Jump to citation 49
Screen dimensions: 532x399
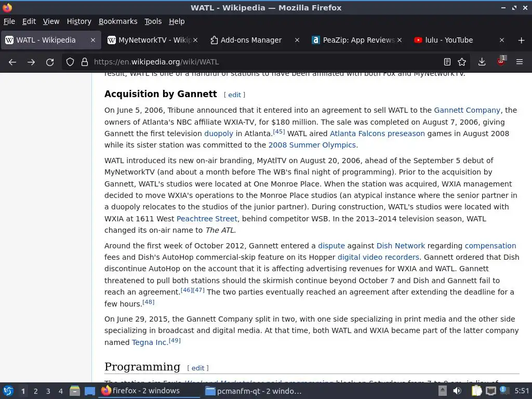(175, 340)
